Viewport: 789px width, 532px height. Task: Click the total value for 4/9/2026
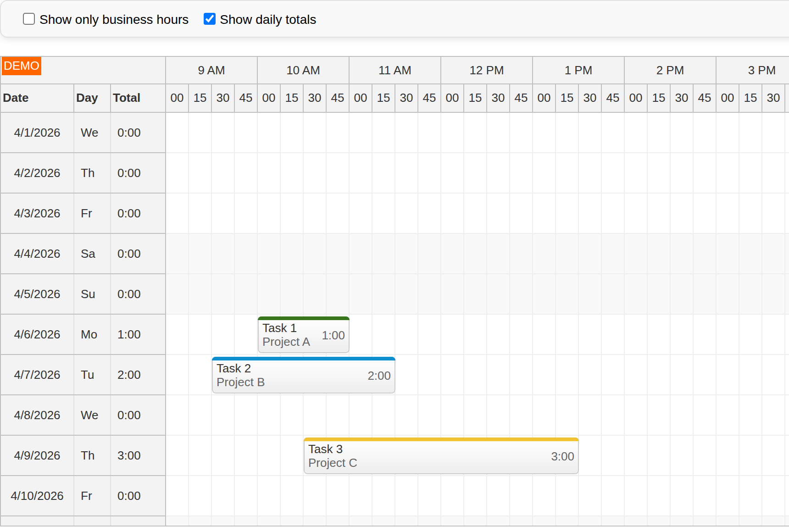click(129, 455)
